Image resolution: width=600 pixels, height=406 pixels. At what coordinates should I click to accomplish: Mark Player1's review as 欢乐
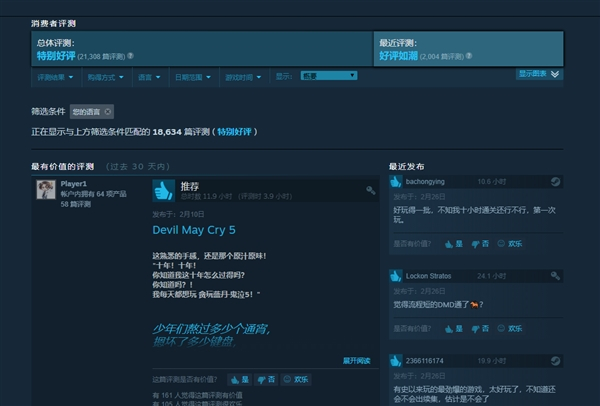[x=296, y=380]
